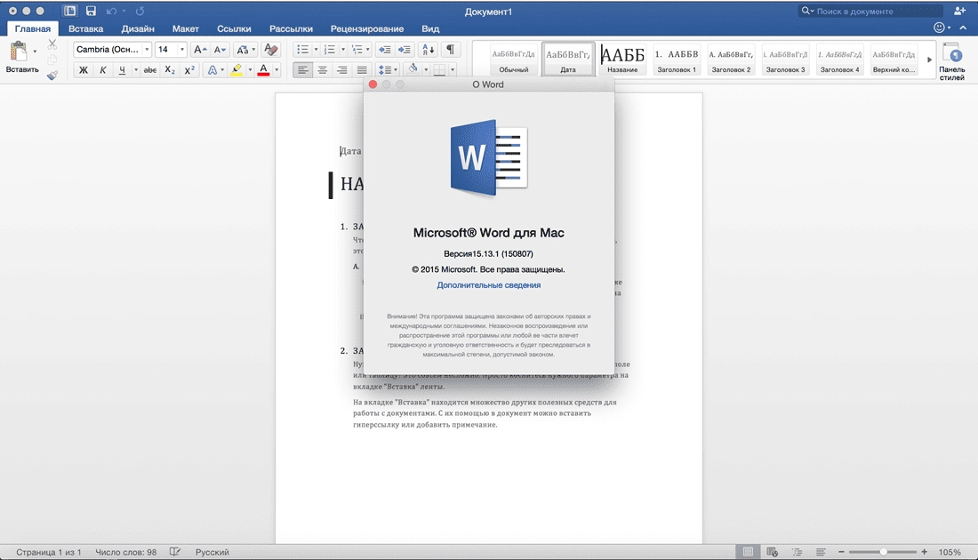This screenshot has height=560, width=978.
Task: Decrease paragraph indent
Action: [x=385, y=49]
